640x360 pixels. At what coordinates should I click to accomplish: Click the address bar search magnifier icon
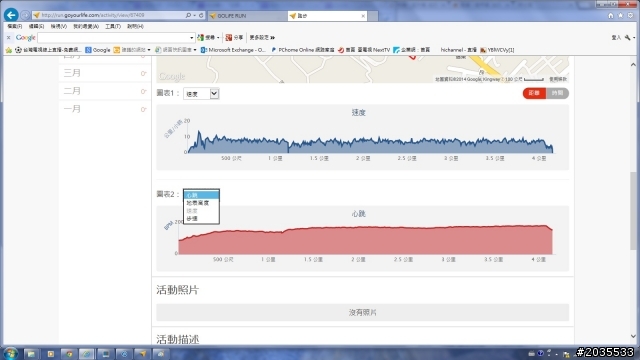(188, 15)
